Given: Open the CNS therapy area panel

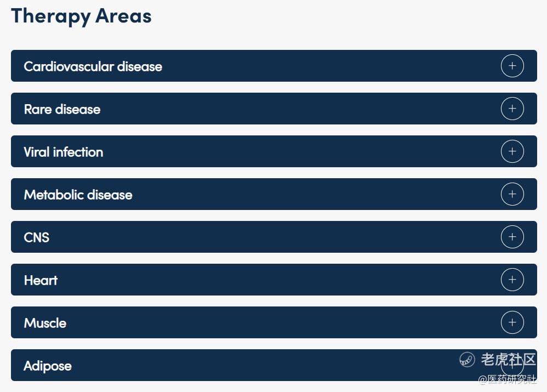Looking at the screenshot, I should [274, 237].
